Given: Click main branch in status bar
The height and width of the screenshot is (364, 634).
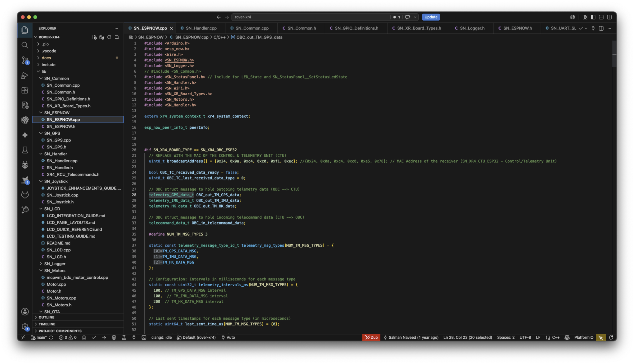Looking at the screenshot, I should (x=39, y=337).
